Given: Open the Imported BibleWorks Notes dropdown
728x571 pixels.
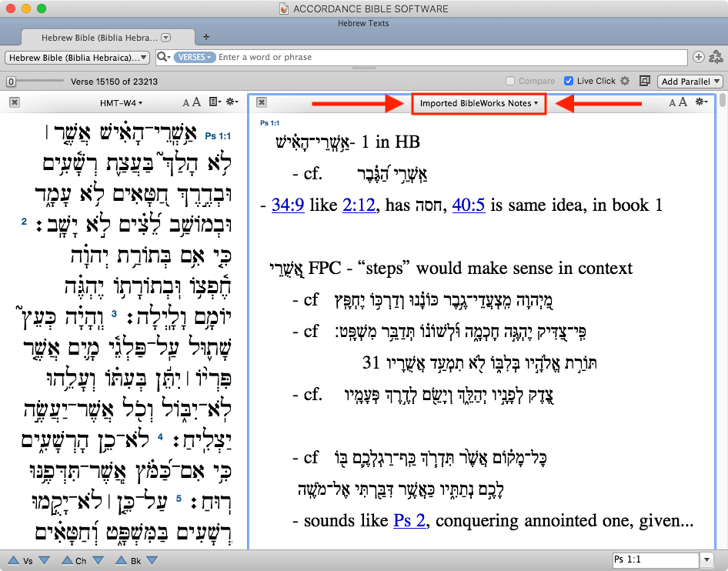Looking at the screenshot, I should 479,103.
